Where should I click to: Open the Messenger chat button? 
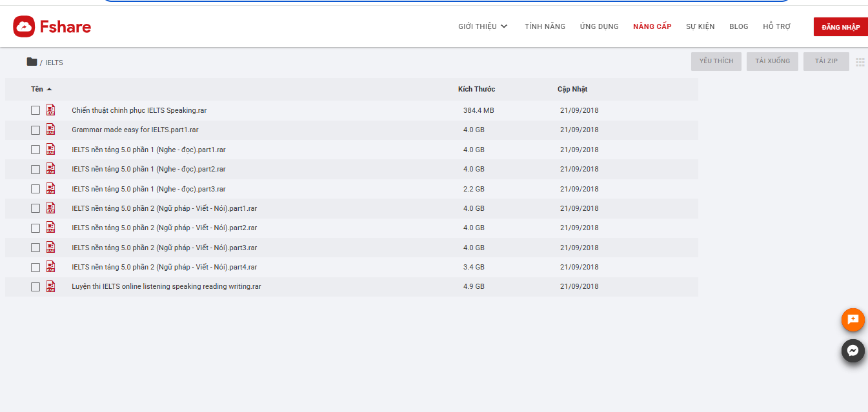[x=853, y=351]
